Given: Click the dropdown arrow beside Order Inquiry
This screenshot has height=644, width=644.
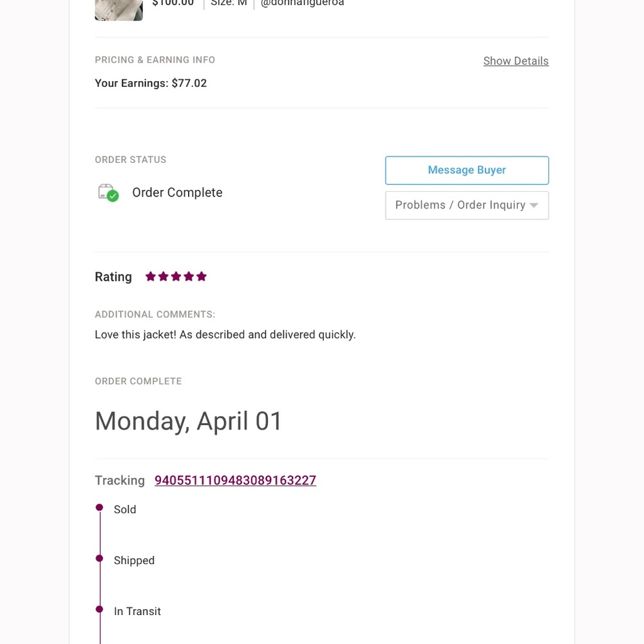Looking at the screenshot, I should (x=534, y=205).
